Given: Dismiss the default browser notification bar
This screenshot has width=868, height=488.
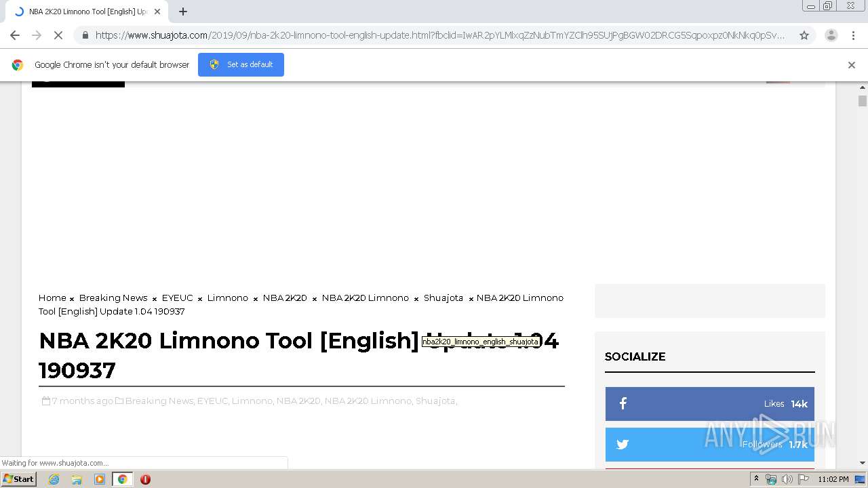Looking at the screenshot, I should (x=852, y=65).
